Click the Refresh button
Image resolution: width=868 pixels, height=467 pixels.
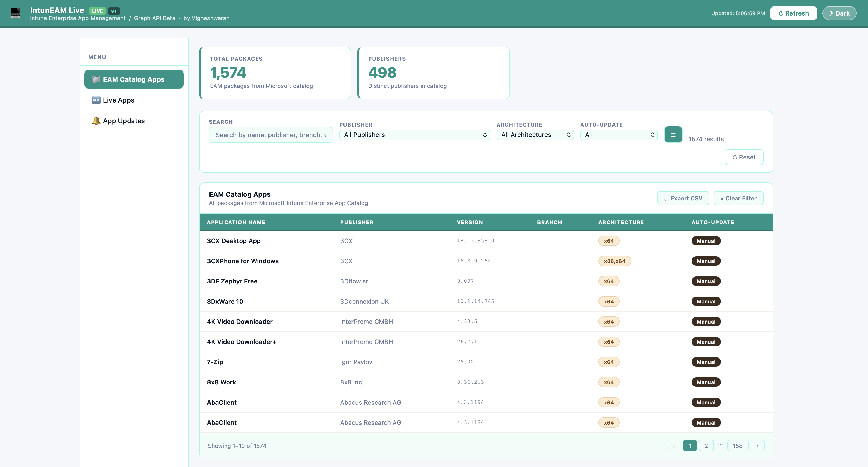793,13
